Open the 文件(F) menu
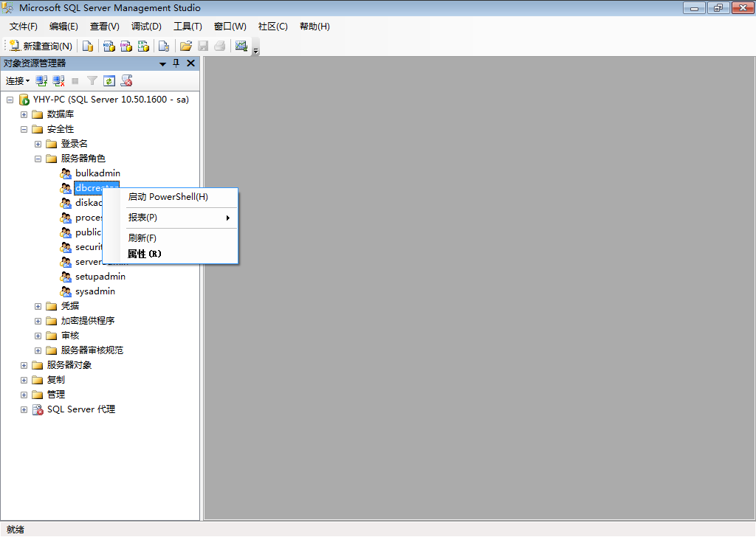 coord(23,27)
